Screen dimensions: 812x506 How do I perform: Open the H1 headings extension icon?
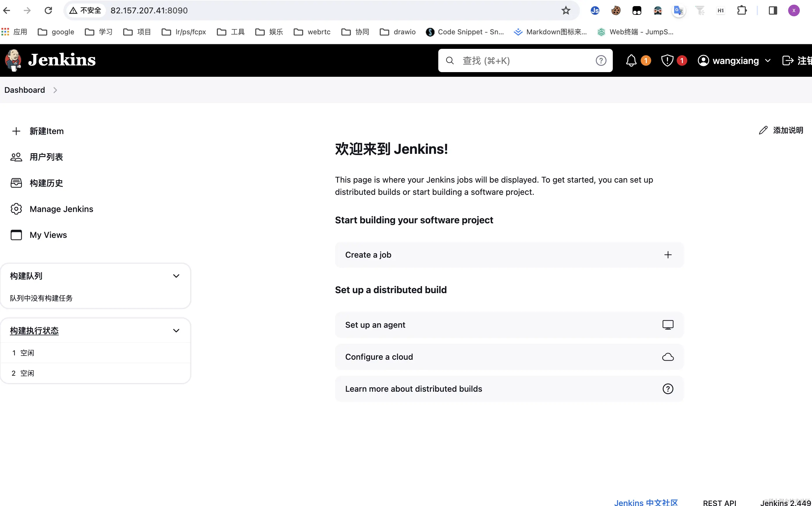click(x=721, y=11)
